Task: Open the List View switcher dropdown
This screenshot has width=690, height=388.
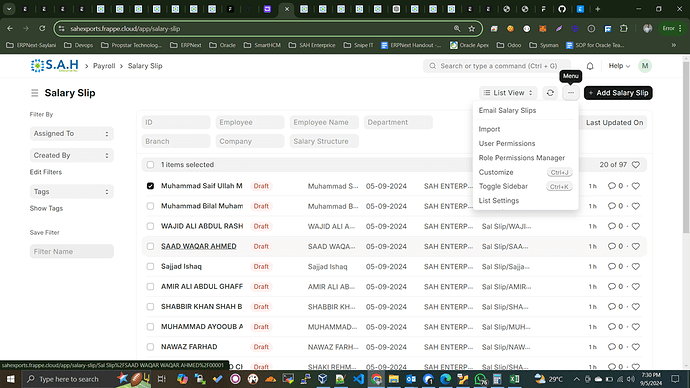Action: [508, 93]
